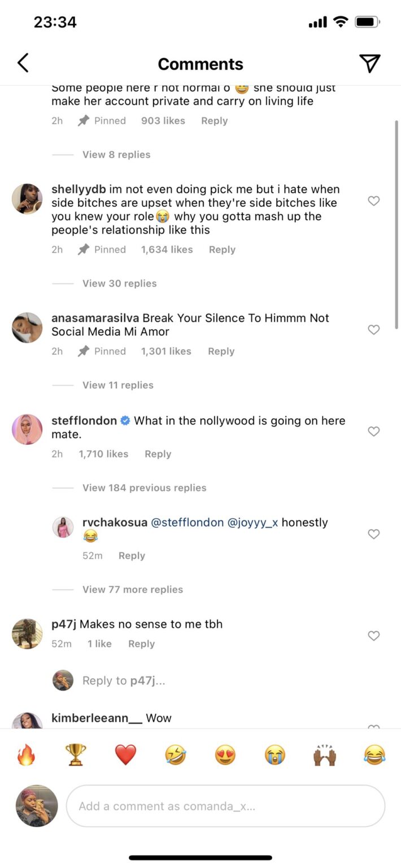Insert the heart-eyes emoji reaction

(225, 754)
